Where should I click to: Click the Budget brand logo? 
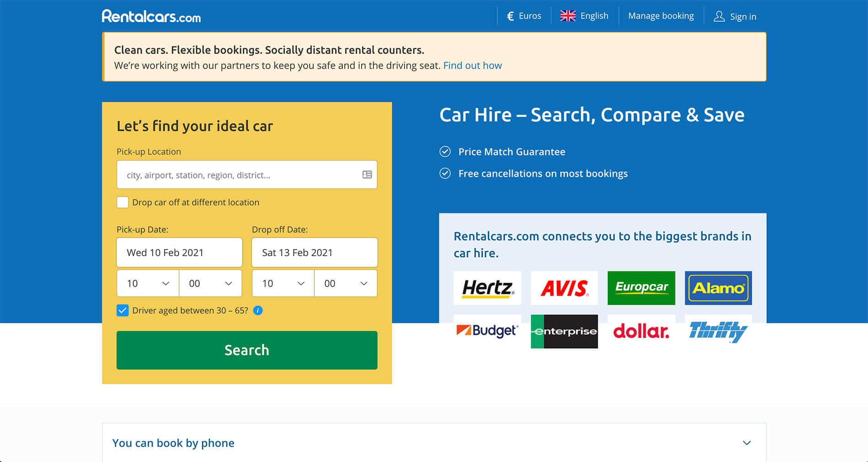click(487, 331)
